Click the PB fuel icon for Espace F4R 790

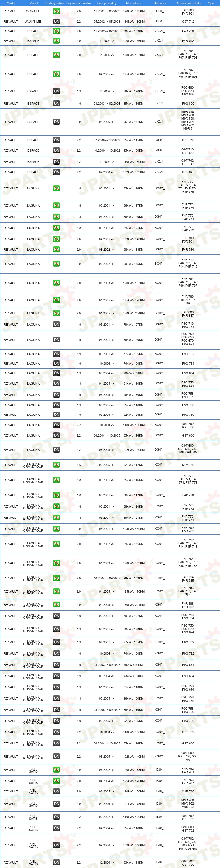pyautogui.click(x=57, y=31)
